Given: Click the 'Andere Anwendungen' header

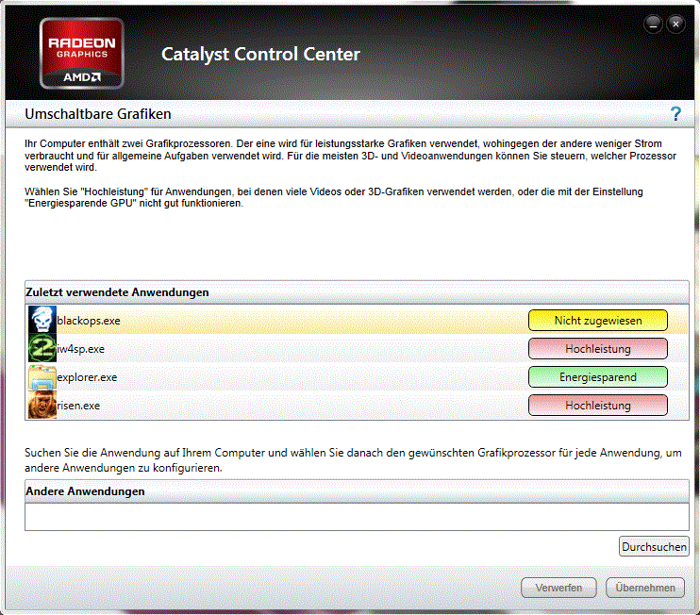Looking at the screenshot, I should click(x=357, y=491).
